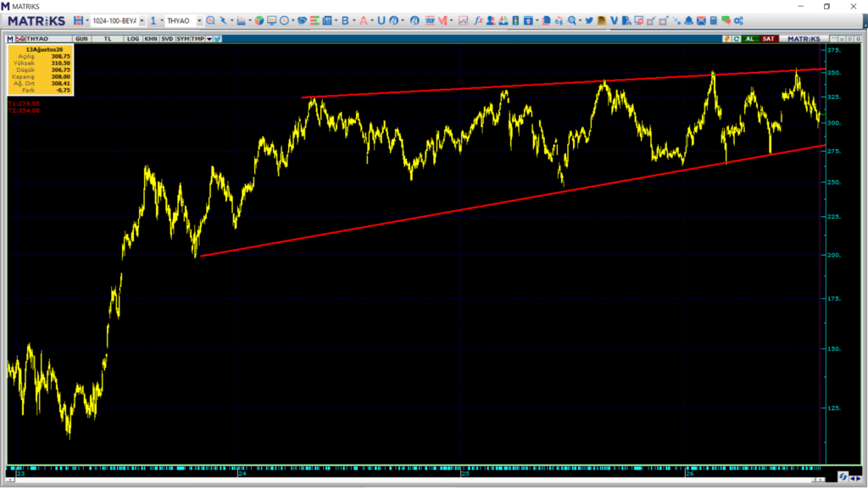The image size is (868, 488).
Task: Toggle the KHN option in chart header
Action: 151,39
